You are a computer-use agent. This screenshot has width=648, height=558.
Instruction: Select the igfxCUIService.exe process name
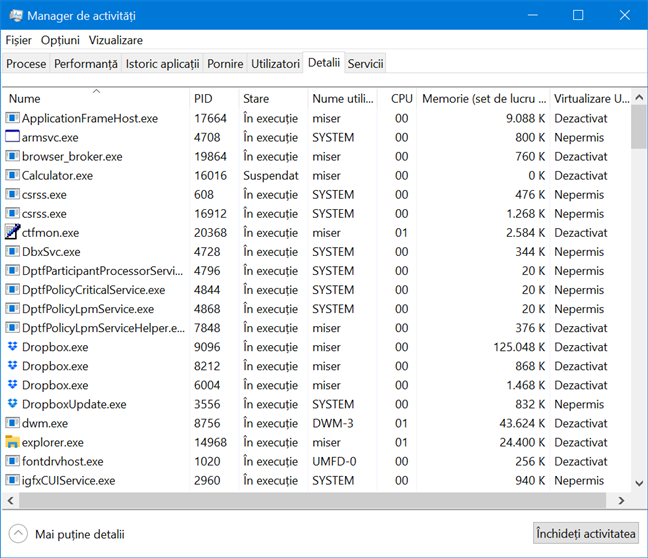coord(69,480)
